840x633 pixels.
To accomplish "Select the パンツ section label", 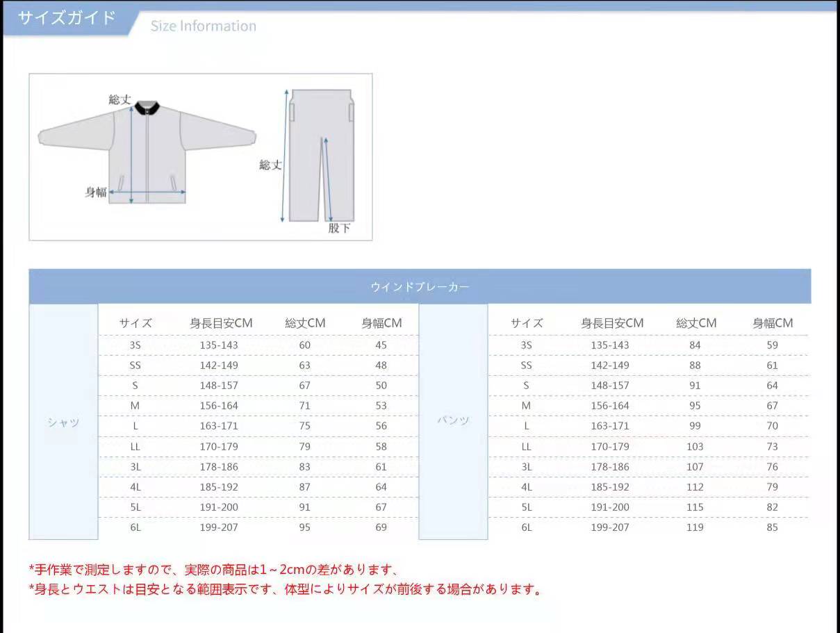I will (x=452, y=420).
